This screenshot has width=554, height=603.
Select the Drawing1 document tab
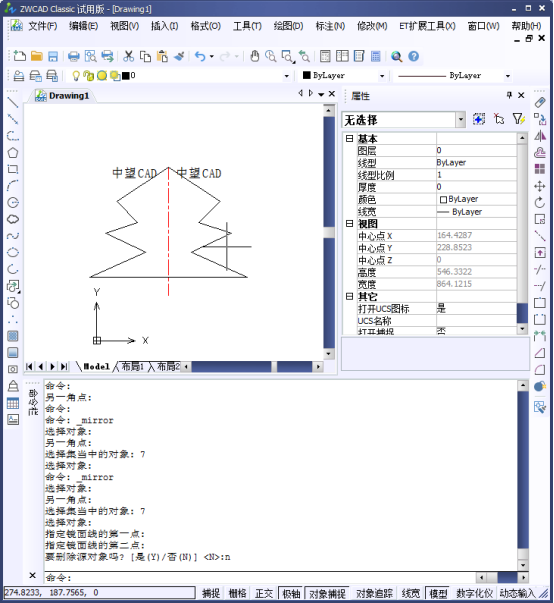click(62, 95)
